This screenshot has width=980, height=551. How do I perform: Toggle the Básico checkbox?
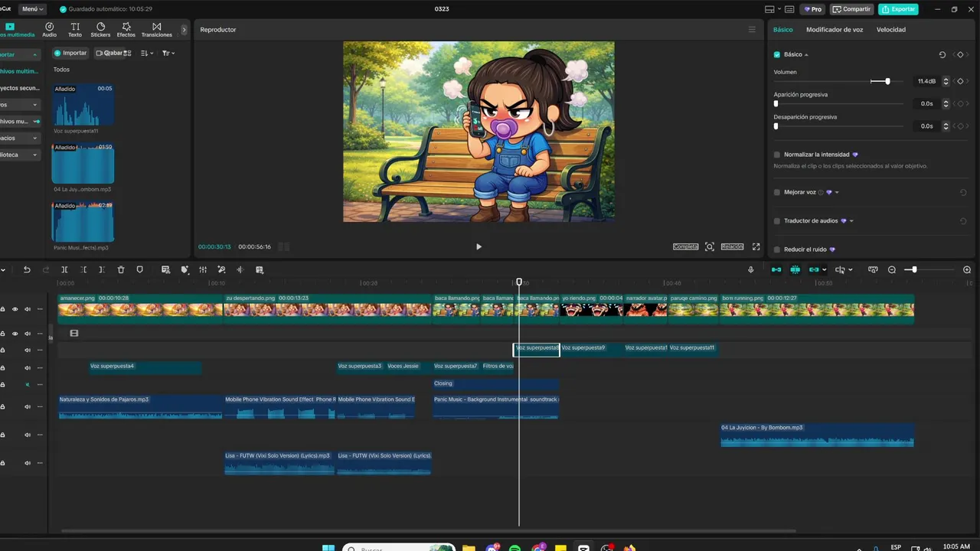pos(777,54)
